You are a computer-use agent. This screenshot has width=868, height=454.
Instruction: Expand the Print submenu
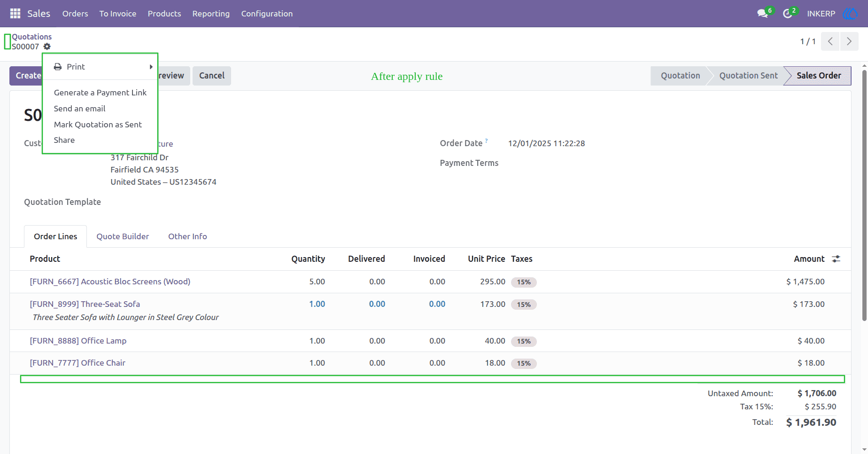coord(100,67)
